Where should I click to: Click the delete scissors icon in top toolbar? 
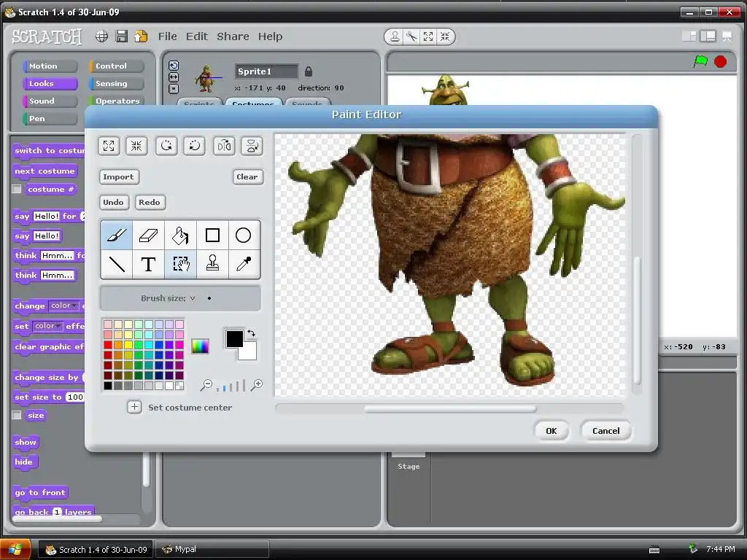point(411,36)
